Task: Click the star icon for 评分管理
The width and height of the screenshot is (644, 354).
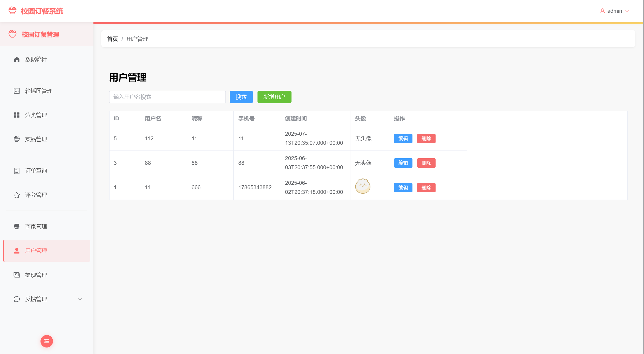Action: [x=17, y=195]
